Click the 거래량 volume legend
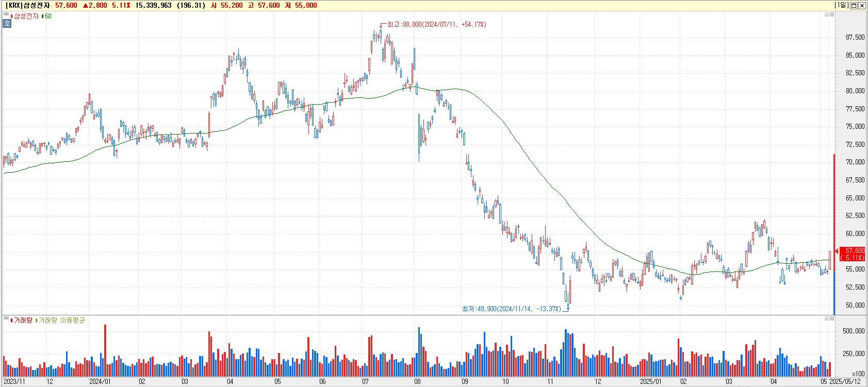Screen dimensions: 868x387 click(22, 320)
